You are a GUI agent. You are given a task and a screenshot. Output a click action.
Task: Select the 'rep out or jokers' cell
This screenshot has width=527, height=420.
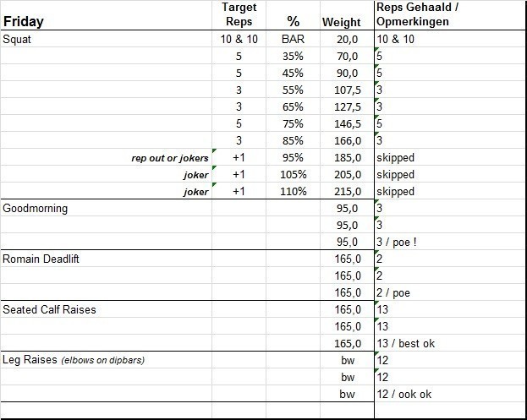[x=170, y=157]
